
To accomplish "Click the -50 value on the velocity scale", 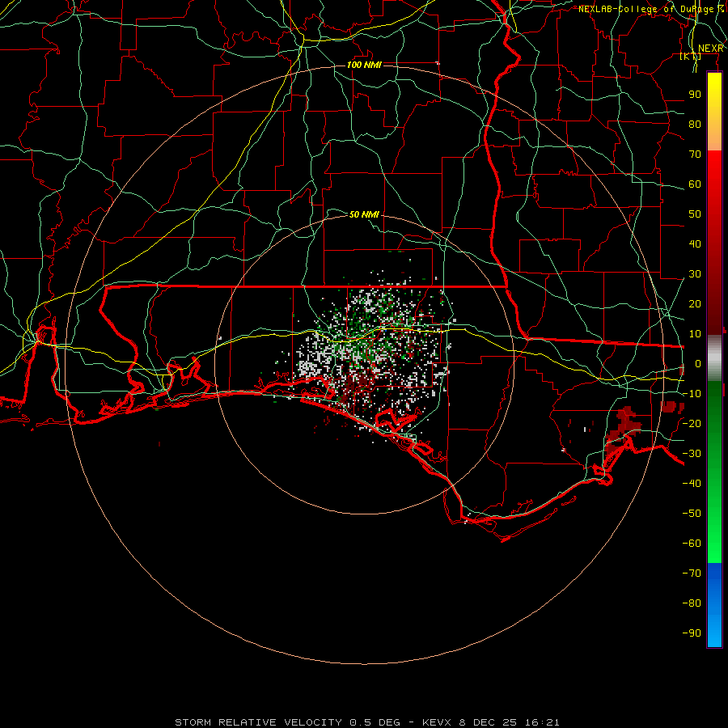I will (692, 514).
